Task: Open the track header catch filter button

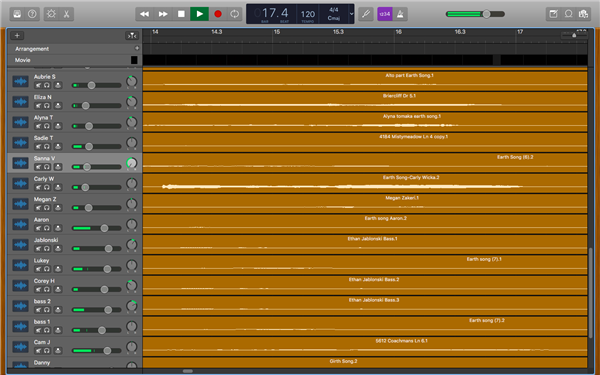Action: (132, 36)
